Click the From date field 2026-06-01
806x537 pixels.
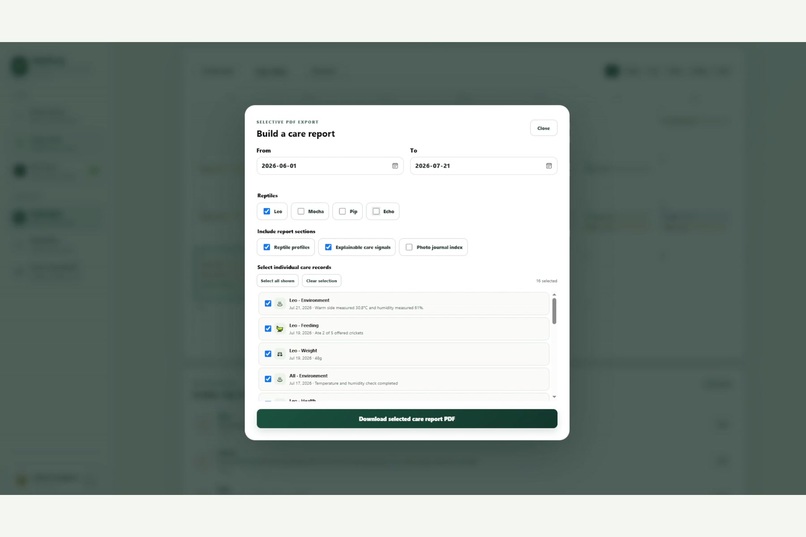[330, 166]
